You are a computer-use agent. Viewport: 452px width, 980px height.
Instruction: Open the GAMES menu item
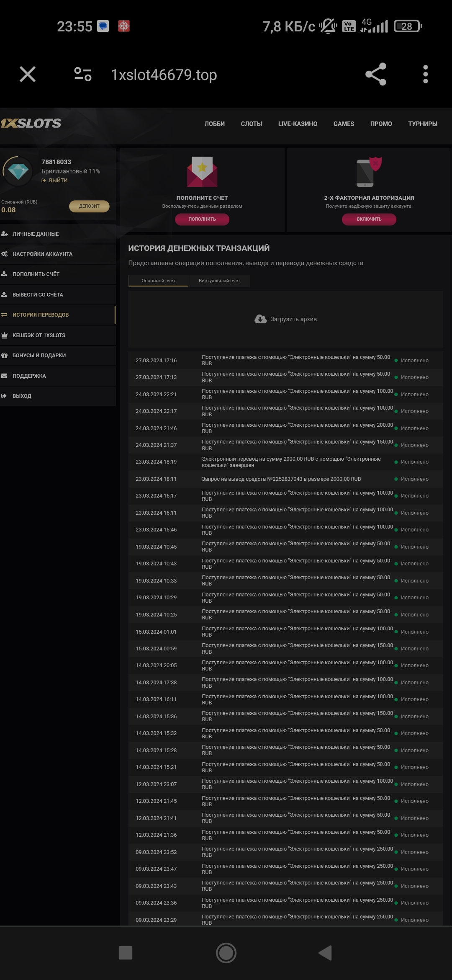[x=344, y=124]
